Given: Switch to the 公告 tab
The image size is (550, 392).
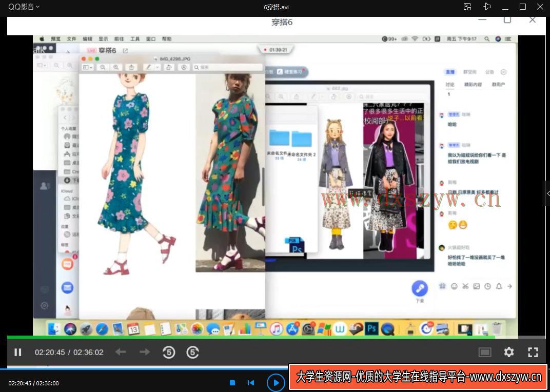Looking at the screenshot, I should [489, 72].
